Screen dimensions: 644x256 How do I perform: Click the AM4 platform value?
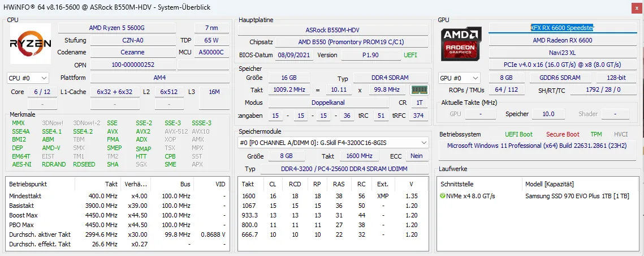click(160, 78)
